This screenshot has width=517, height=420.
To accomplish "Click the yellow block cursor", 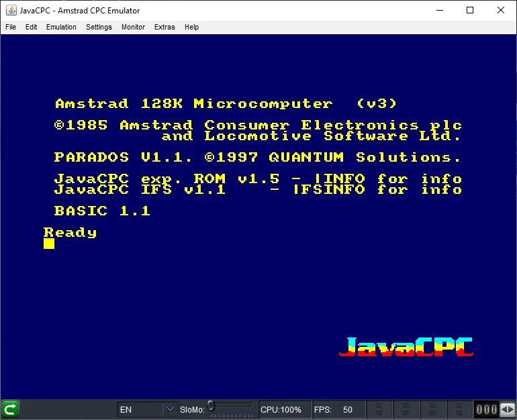I will click(49, 244).
